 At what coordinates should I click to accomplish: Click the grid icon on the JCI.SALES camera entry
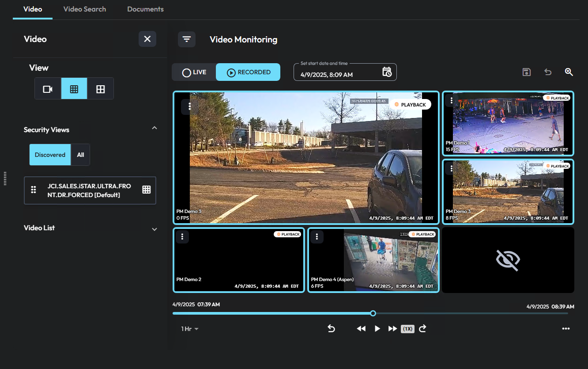146,190
